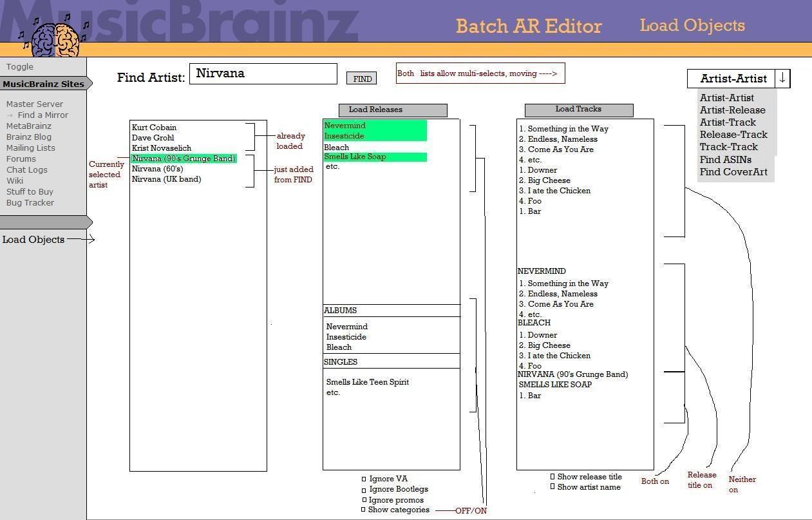Select Dave Grohl in artist list

click(x=153, y=138)
